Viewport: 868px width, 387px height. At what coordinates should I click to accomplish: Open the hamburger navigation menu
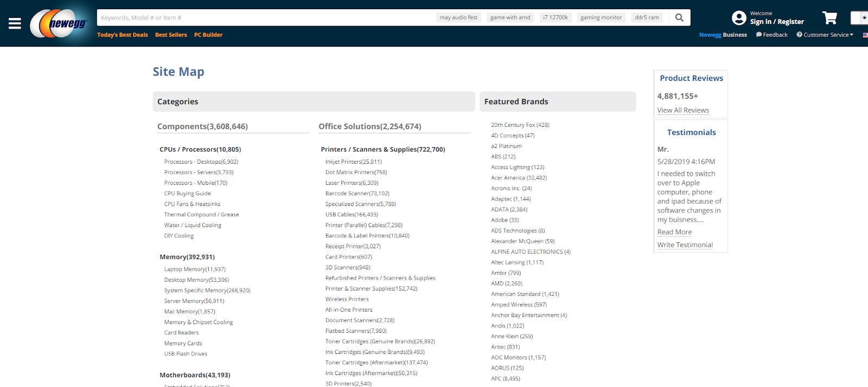pyautogui.click(x=15, y=23)
